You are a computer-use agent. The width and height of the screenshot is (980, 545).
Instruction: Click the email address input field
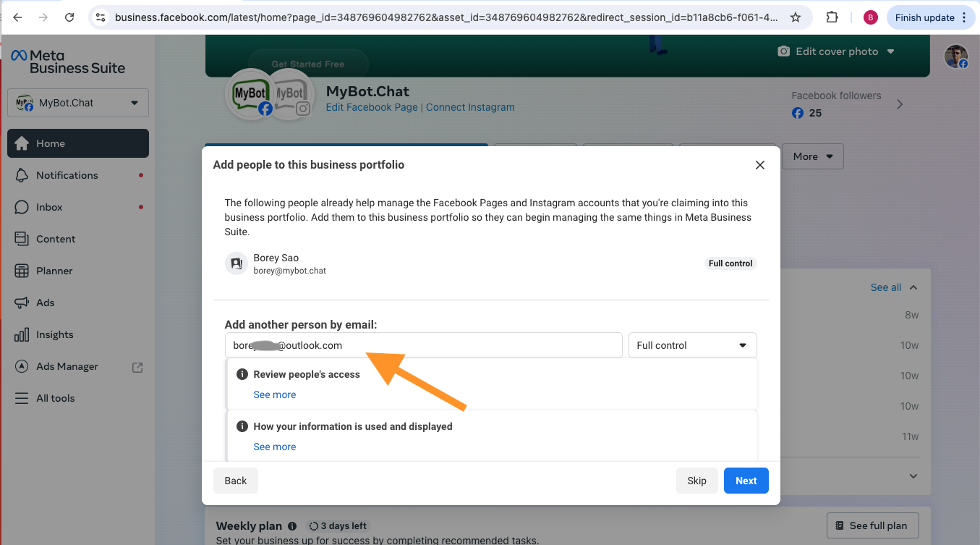[423, 345]
